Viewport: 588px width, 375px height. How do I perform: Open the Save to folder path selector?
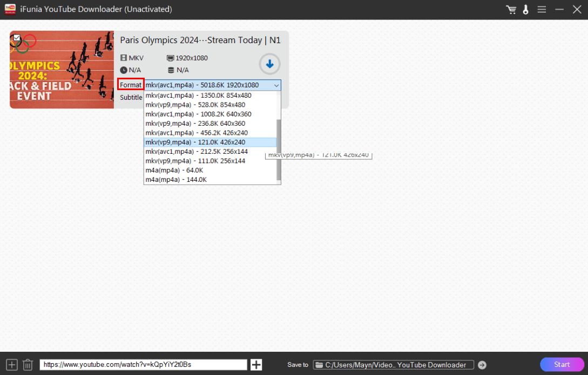click(x=393, y=365)
